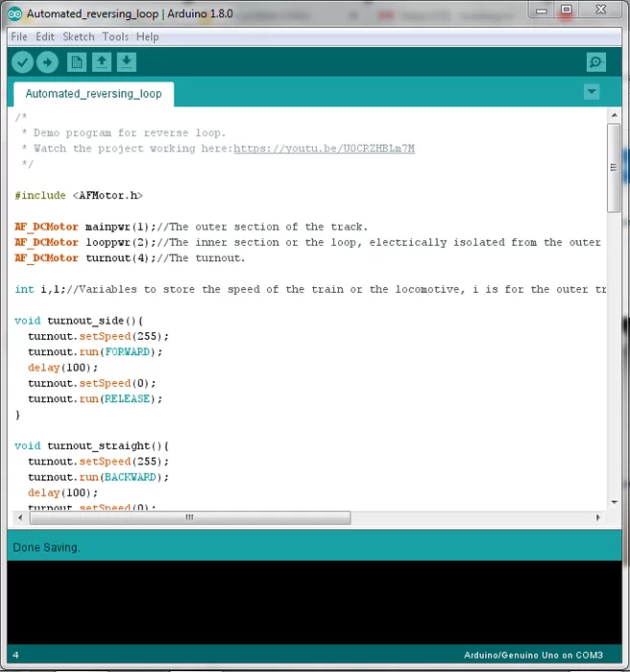The width and height of the screenshot is (630, 672).
Task: Open the youtu.be project video link
Action: tap(325, 149)
